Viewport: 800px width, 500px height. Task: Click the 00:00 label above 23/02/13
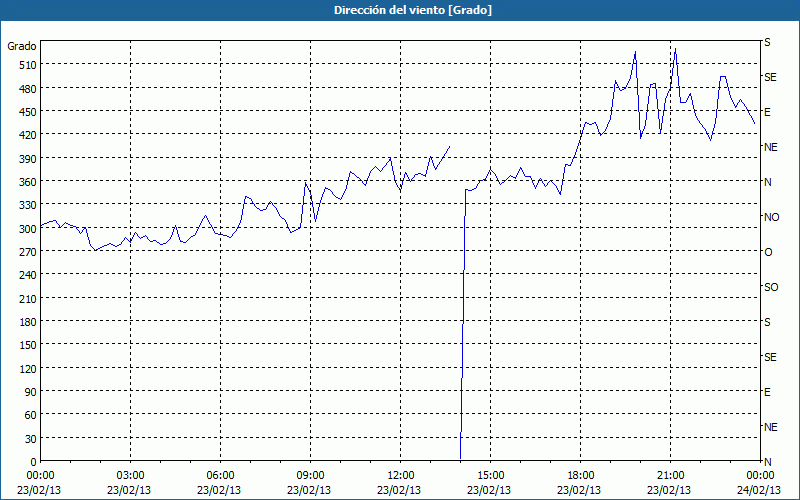40,476
